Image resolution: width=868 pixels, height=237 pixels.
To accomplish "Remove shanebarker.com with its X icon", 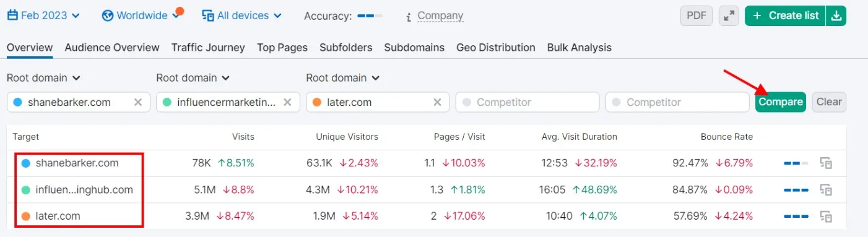I will 138,102.
